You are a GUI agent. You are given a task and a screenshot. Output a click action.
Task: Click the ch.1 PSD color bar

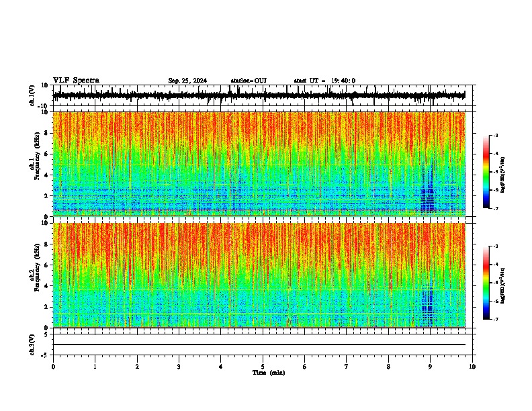pos(486,172)
